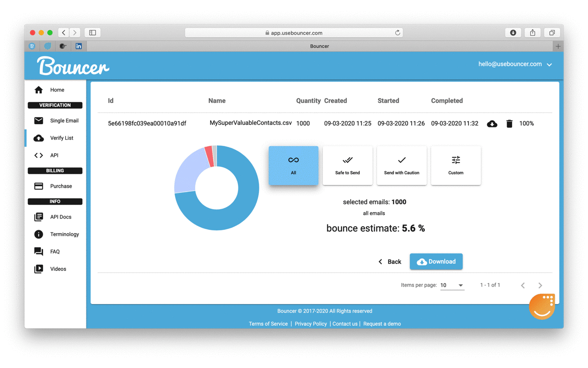The image size is (588, 368).
Task: Expand the hello@usebouncer.com account menu
Action: coord(515,64)
